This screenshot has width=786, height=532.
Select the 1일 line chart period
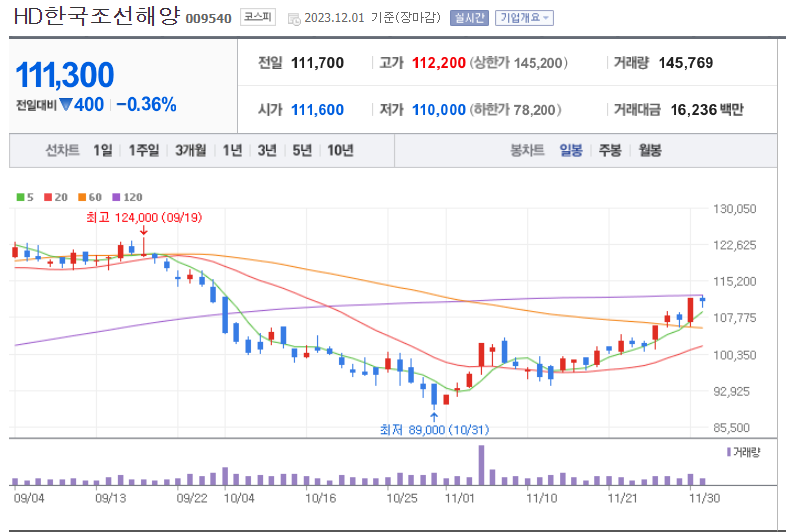coord(103,151)
